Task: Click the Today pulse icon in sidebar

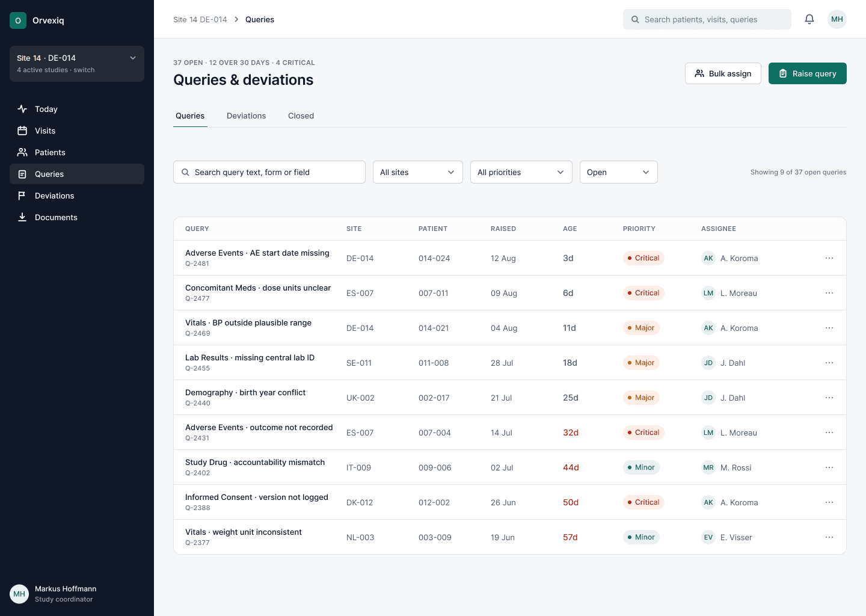Action: click(x=22, y=109)
